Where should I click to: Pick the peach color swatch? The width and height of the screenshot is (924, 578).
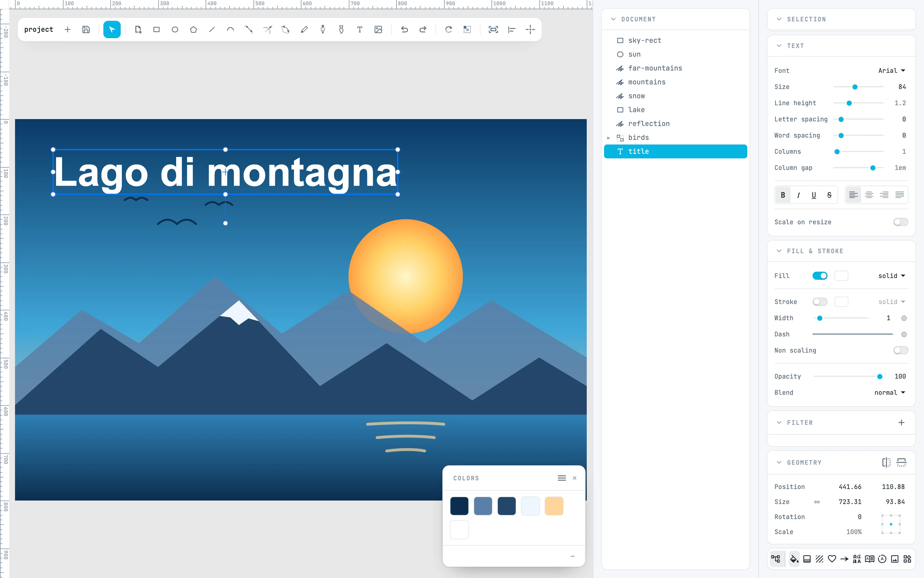554,506
